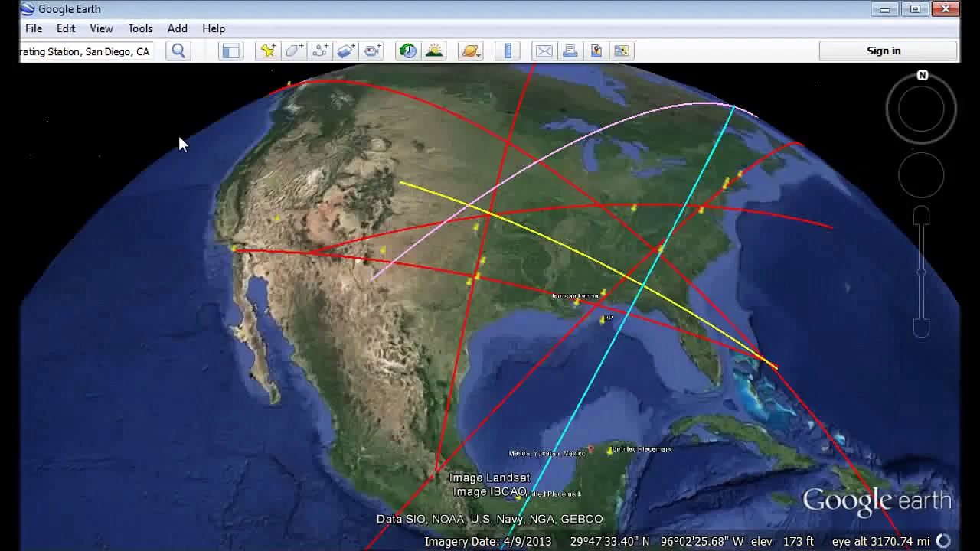
Task: Click the eye alt 3170.74 mi readout
Action: pos(880,541)
